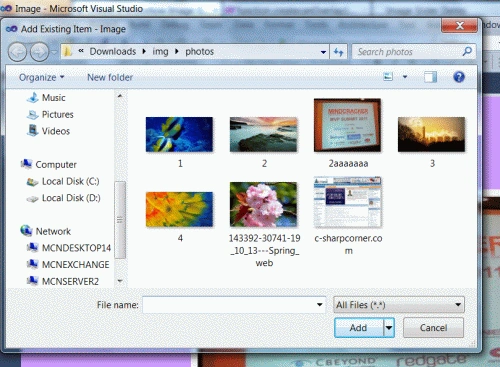Create a New folder
The image size is (500, 367).
[x=110, y=77]
